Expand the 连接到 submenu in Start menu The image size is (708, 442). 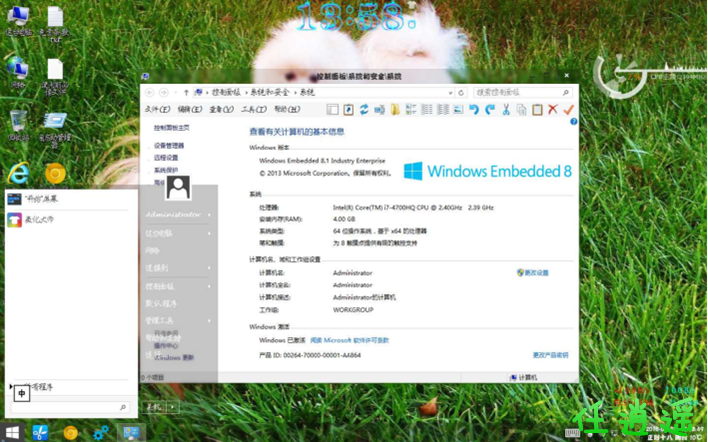click(209, 268)
